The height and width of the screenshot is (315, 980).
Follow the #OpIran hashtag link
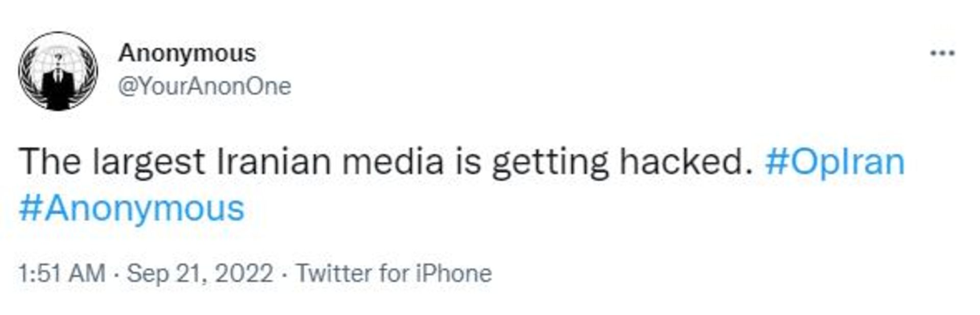pyautogui.click(x=835, y=162)
